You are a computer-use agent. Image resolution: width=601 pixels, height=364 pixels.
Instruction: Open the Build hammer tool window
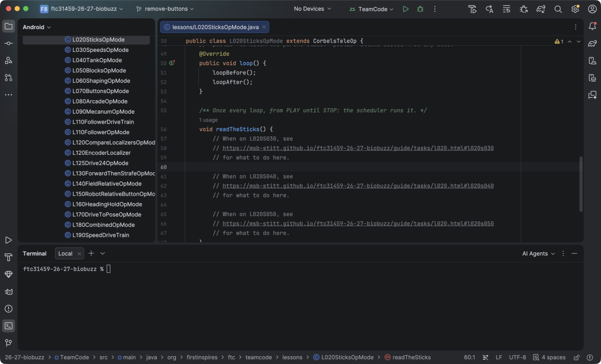point(9,257)
